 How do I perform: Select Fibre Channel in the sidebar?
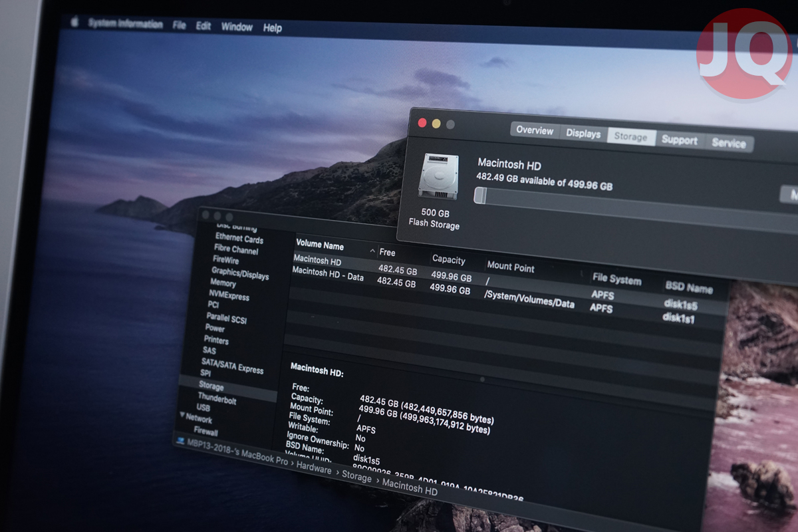pos(236,250)
